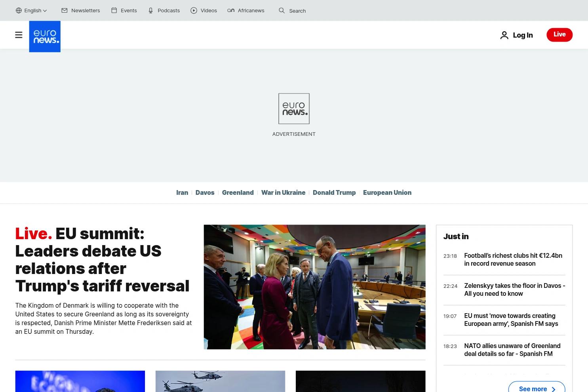588x392 pixels.
Task: Click the See more arrow icon
Action: (x=554, y=389)
